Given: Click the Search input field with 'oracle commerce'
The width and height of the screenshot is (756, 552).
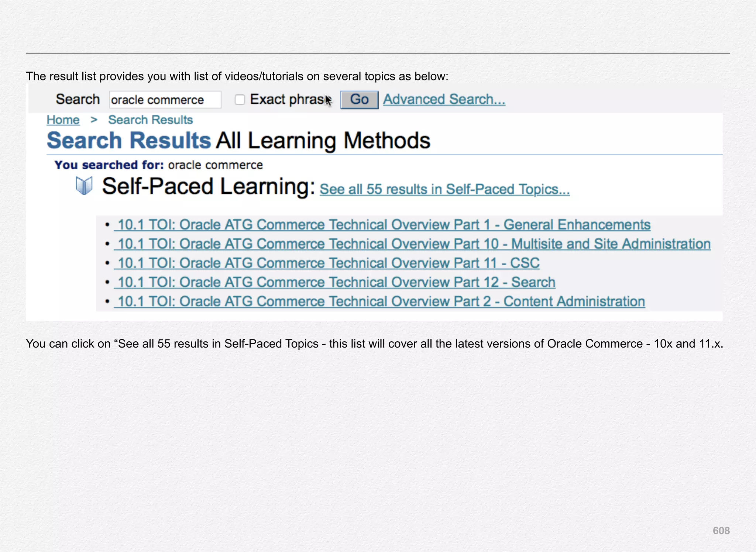Looking at the screenshot, I should [165, 100].
